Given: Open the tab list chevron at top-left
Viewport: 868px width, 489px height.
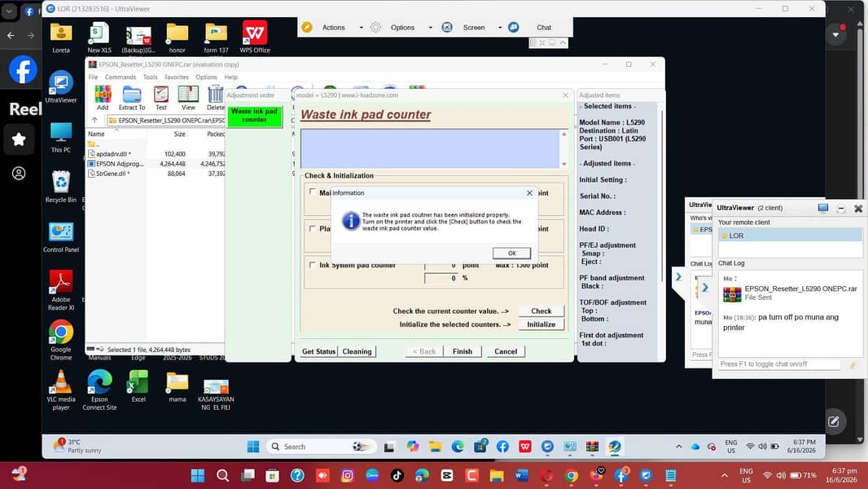Looking at the screenshot, I should click(10, 11).
